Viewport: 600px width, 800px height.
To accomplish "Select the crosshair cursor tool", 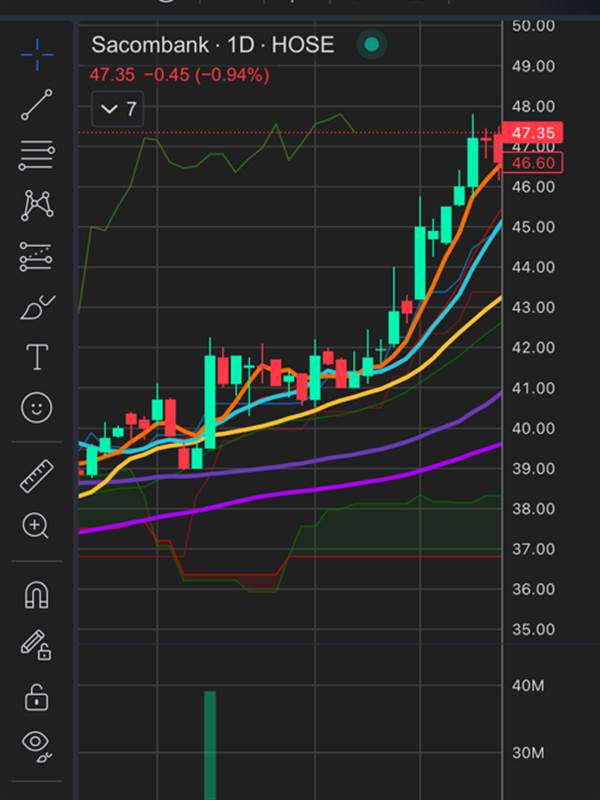I will pyautogui.click(x=37, y=54).
